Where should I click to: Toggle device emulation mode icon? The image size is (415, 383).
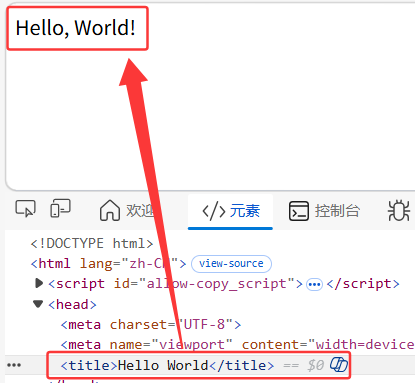coord(60,208)
